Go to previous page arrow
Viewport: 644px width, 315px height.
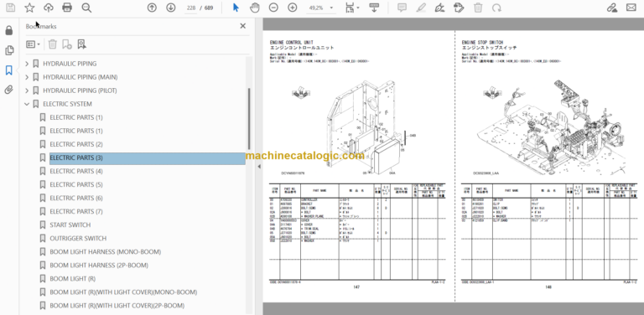152,8
